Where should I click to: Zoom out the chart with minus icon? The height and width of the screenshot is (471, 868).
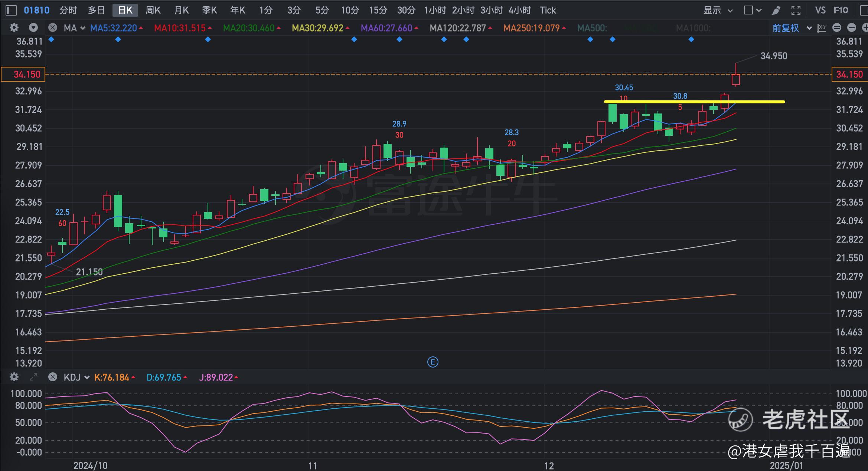click(x=852, y=28)
